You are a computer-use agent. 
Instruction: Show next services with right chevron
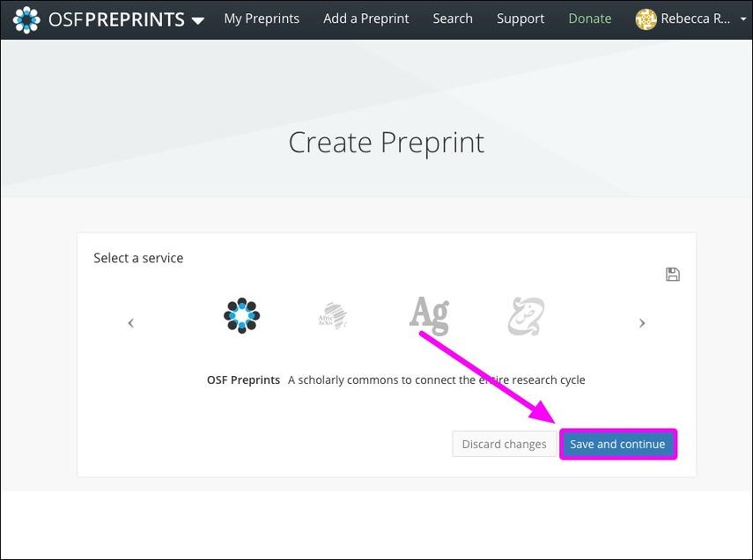pos(642,323)
